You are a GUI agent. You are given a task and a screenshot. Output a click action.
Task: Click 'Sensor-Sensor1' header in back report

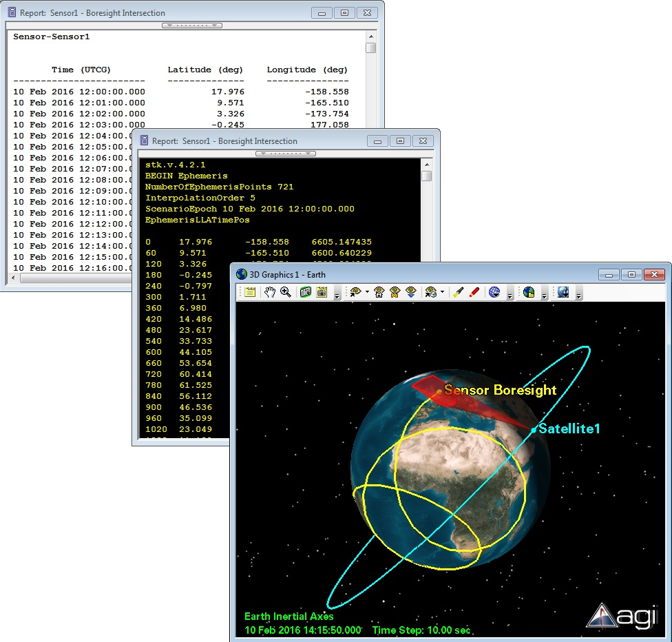(x=52, y=37)
